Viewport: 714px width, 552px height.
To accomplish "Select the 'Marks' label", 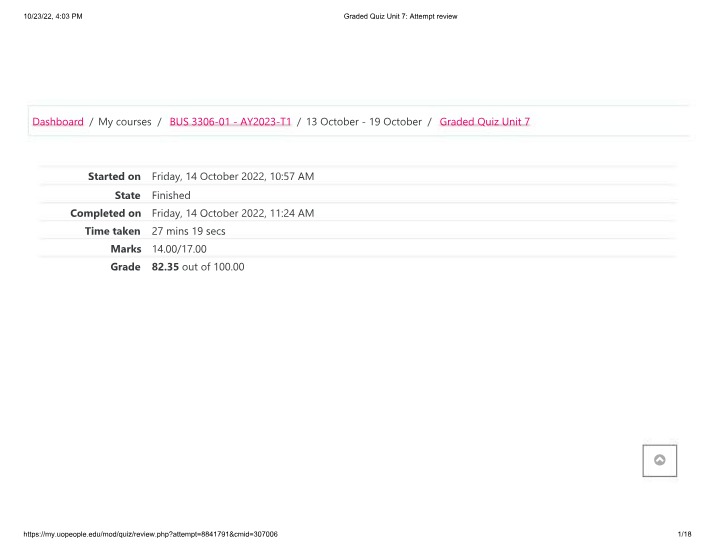I will [126, 249].
